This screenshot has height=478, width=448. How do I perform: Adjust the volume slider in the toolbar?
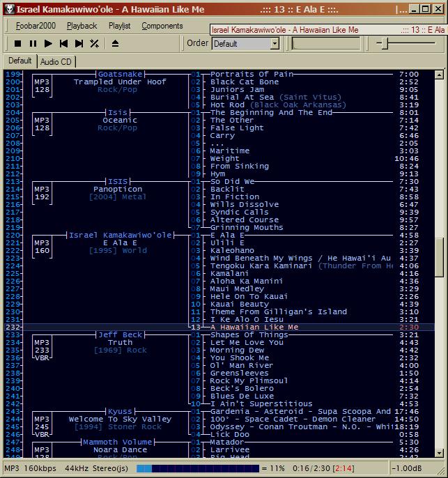point(385,44)
